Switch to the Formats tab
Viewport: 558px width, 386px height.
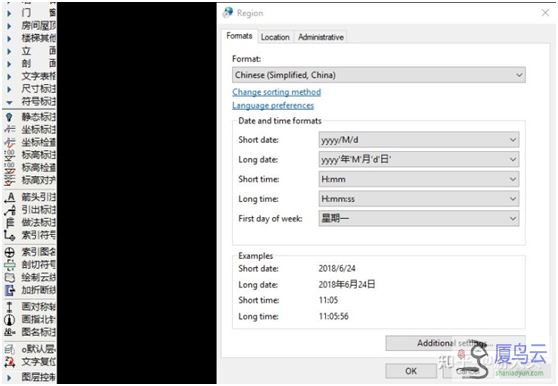239,36
